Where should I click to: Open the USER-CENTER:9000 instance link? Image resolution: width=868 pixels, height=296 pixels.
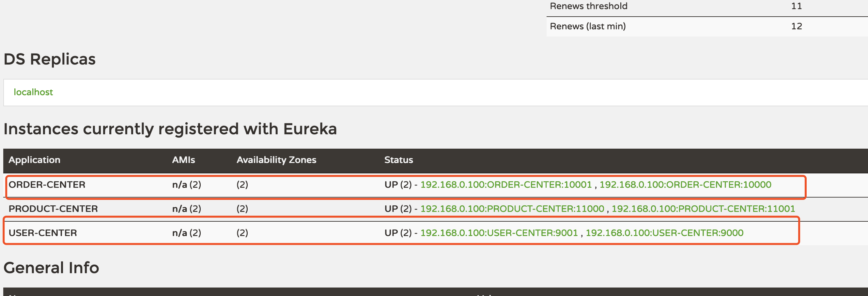[x=664, y=233]
